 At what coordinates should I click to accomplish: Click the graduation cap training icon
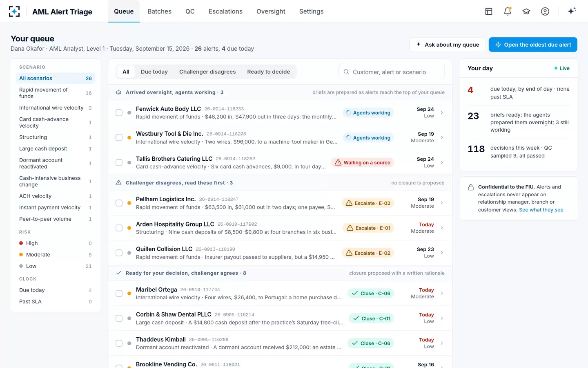526,11
